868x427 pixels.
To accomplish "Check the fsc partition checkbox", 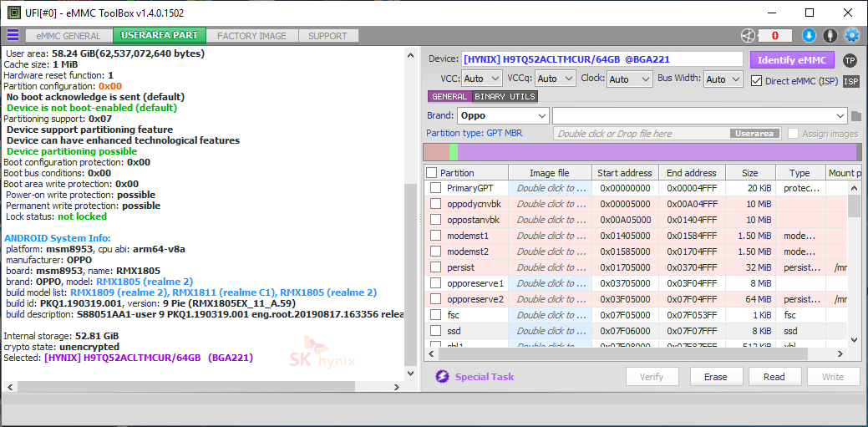I will point(435,315).
